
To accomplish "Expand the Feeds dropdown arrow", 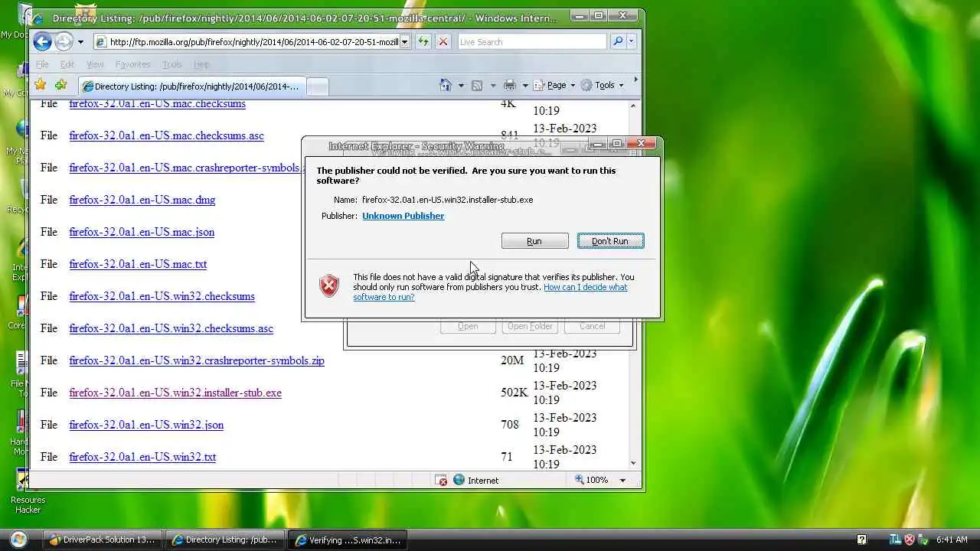I will [x=493, y=86].
